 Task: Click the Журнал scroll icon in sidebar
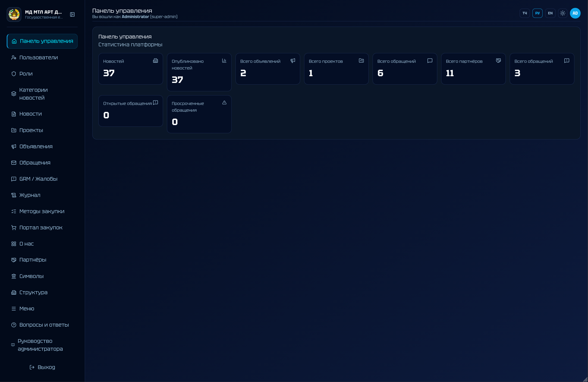(x=14, y=195)
